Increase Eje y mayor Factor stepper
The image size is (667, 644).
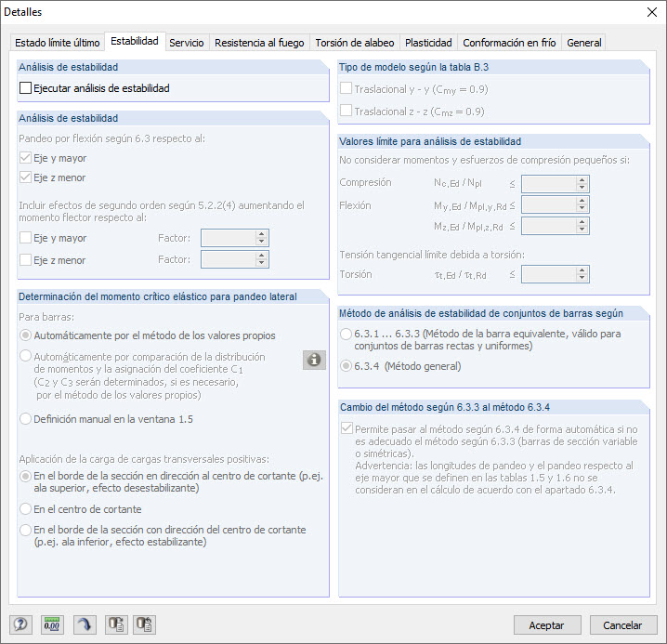tap(261, 234)
